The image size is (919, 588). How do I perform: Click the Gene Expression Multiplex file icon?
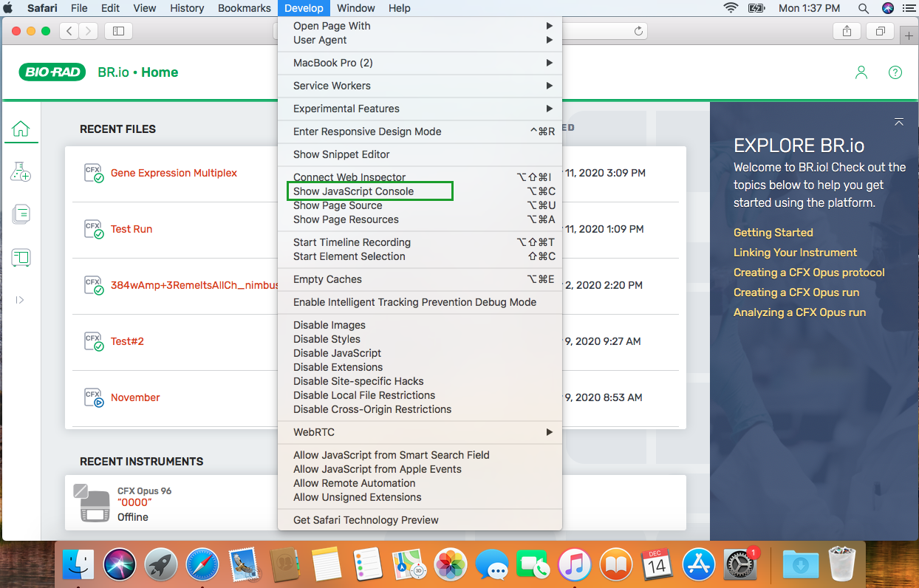[94, 174]
